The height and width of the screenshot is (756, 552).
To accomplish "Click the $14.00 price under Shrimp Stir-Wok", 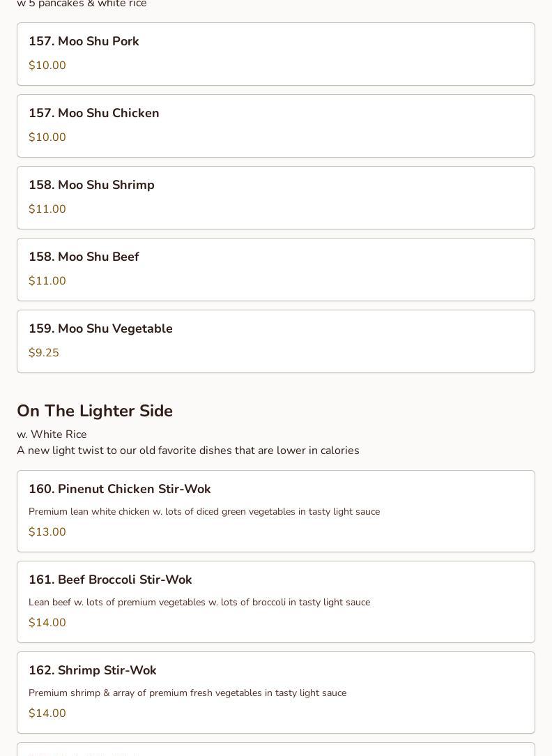I will pos(47,713).
